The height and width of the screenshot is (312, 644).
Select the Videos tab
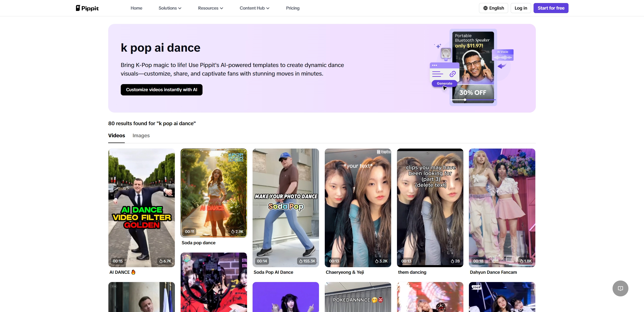click(116, 135)
